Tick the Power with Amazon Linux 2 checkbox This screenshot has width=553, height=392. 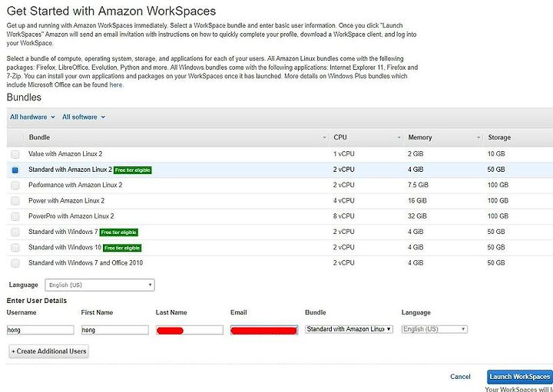tap(15, 201)
